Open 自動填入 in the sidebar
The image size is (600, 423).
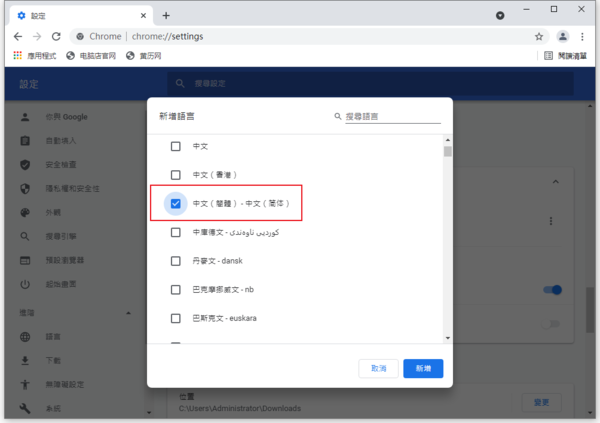tap(60, 141)
